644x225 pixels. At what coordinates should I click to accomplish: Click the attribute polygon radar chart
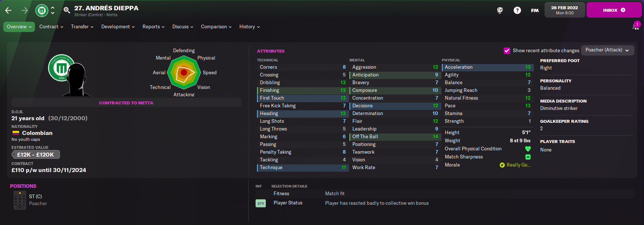click(184, 73)
